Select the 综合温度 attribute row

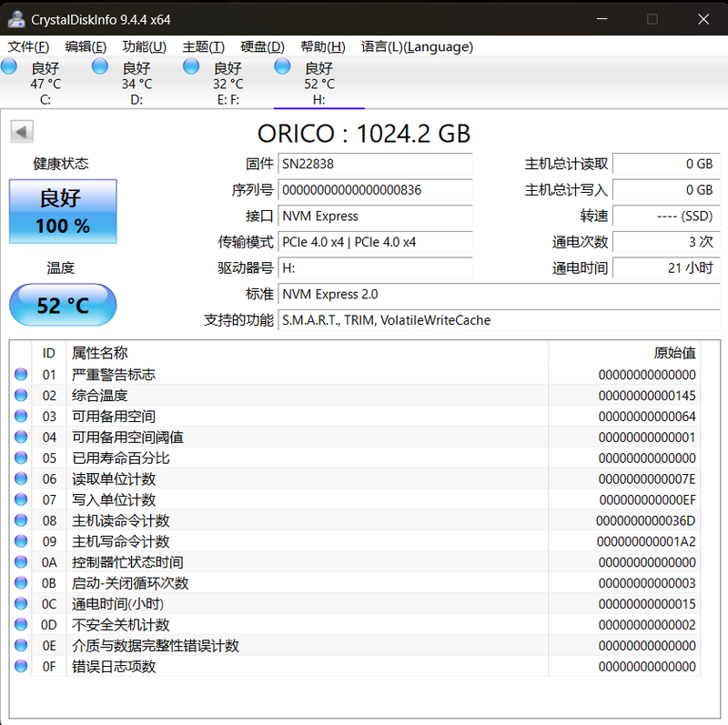tap(355, 396)
